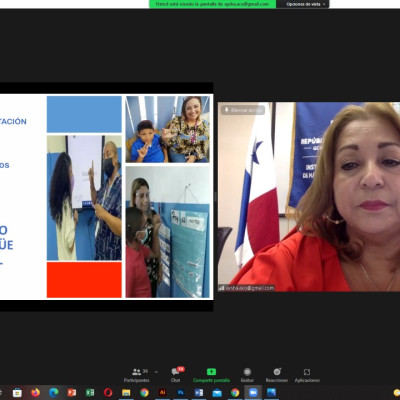Open Adobe Illustrator from the taskbar
The image size is (400, 400).
[162, 393]
